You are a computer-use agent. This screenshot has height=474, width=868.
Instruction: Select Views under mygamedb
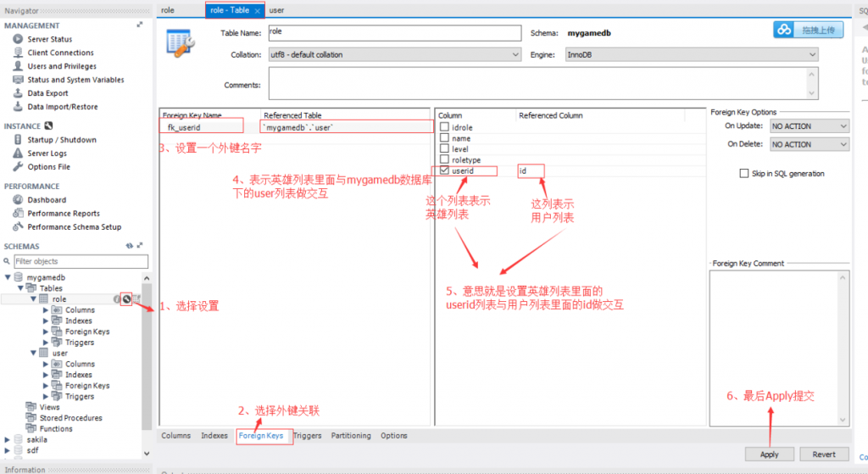[x=49, y=407]
